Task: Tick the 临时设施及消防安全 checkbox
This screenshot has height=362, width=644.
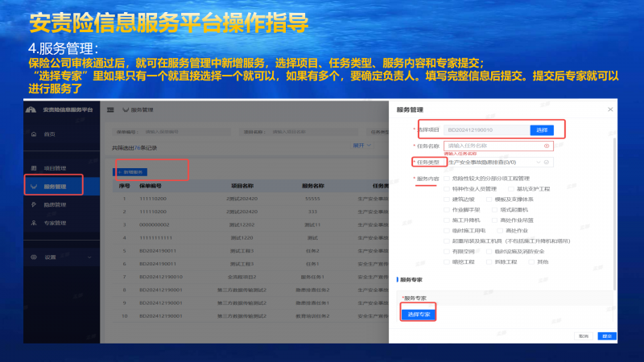Action: coord(489,251)
